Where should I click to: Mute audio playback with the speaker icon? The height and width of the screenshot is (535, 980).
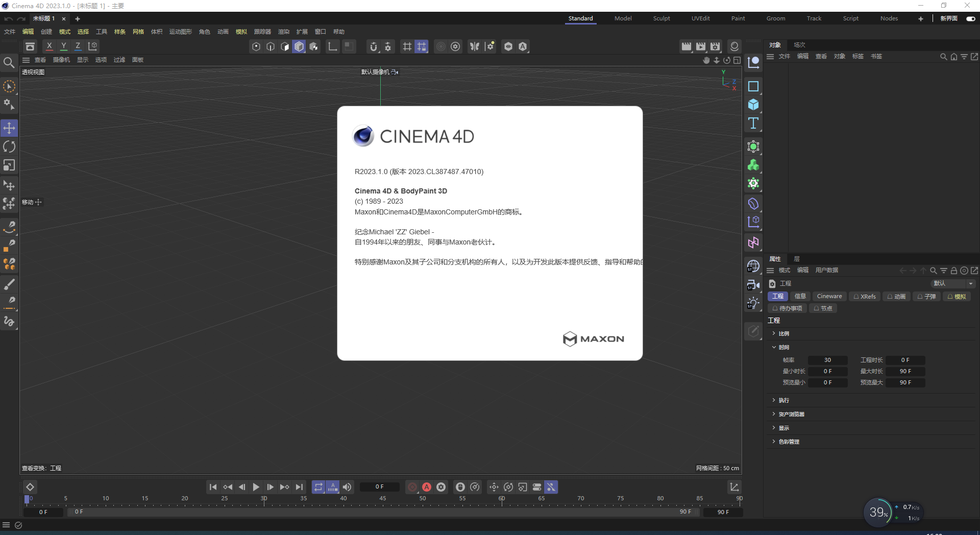pos(347,487)
